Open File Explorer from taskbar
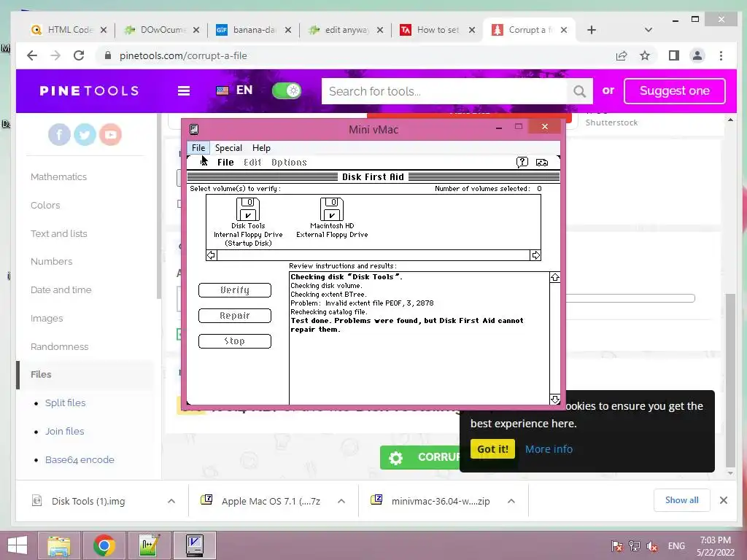Screen dimensions: 747x560 click(x=58, y=545)
